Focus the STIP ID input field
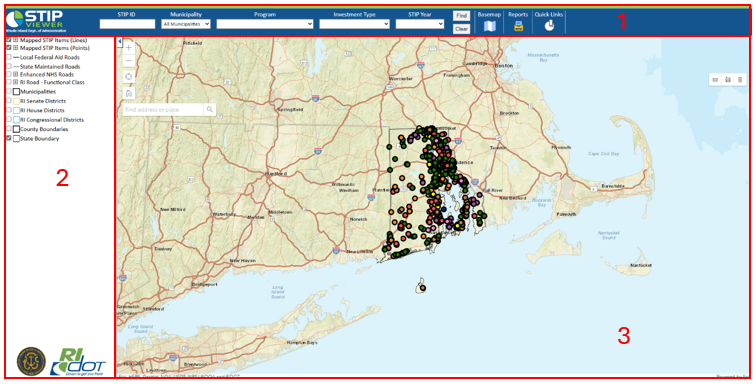The width and height of the screenshot is (756, 384). 127,24
